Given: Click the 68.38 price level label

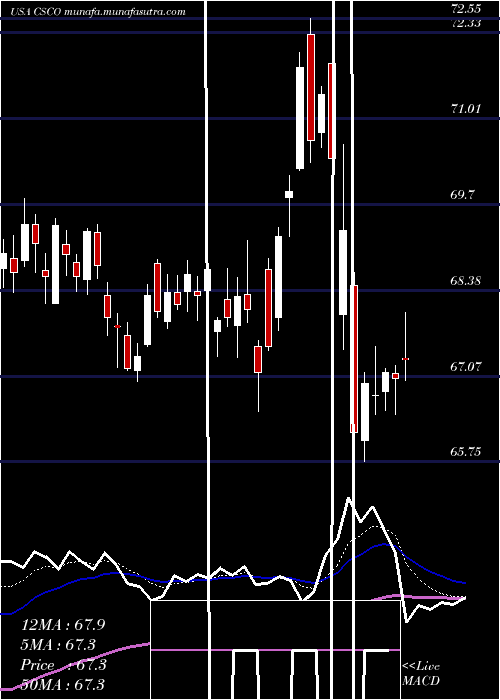Looking at the screenshot, I should tap(466, 281).
